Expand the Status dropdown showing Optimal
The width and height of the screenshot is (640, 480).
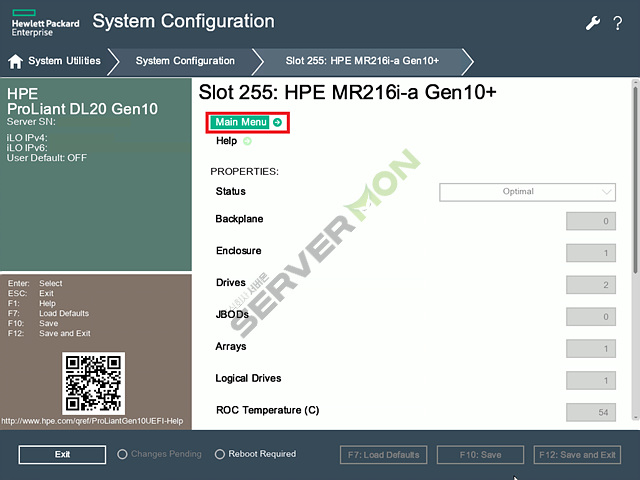(x=527, y=192)
